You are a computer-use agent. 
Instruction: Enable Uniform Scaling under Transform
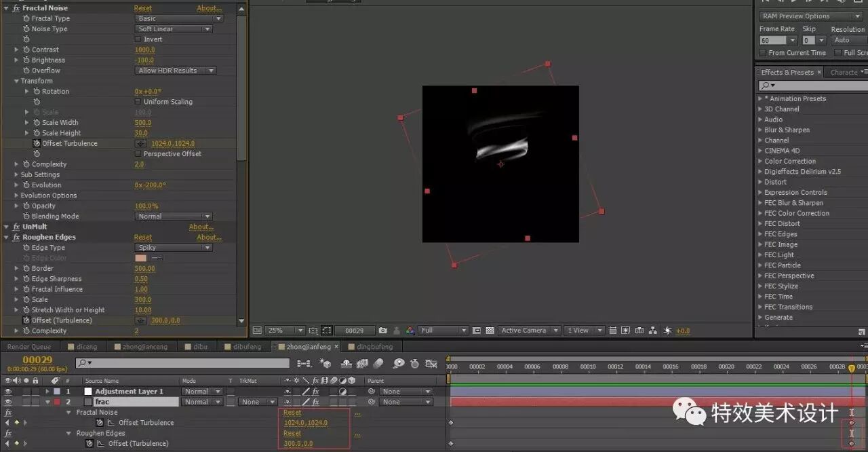[138, 101]
